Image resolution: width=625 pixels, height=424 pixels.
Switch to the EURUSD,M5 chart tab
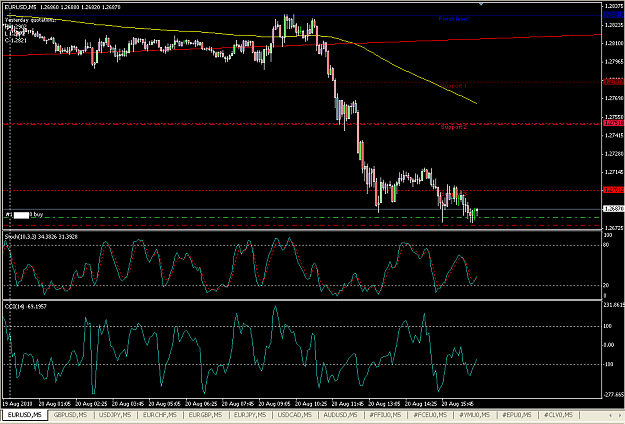tap(24, 415)
